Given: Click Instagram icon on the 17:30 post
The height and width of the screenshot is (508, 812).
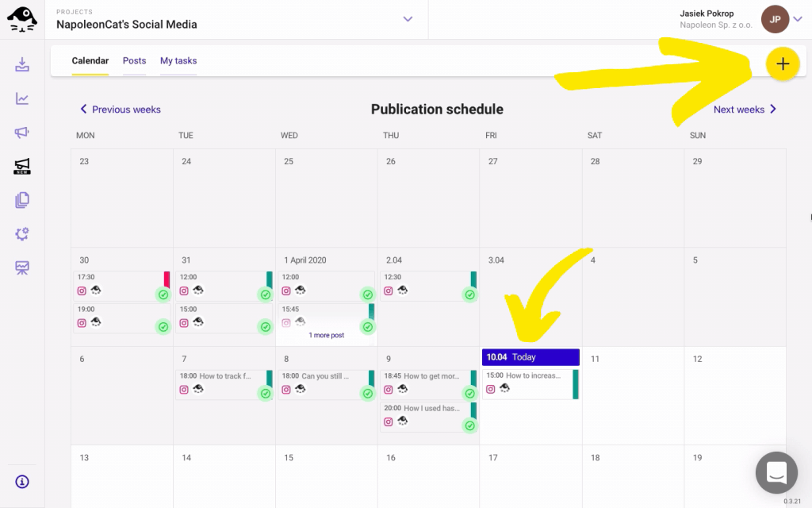Looking at the screenshot, I should (x=82, y=291).
